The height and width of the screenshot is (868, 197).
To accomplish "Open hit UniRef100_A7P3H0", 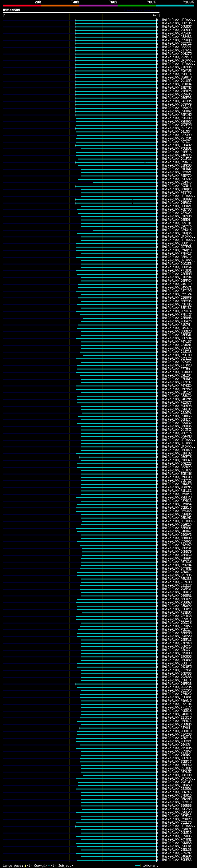I will [x=176, y=67].
